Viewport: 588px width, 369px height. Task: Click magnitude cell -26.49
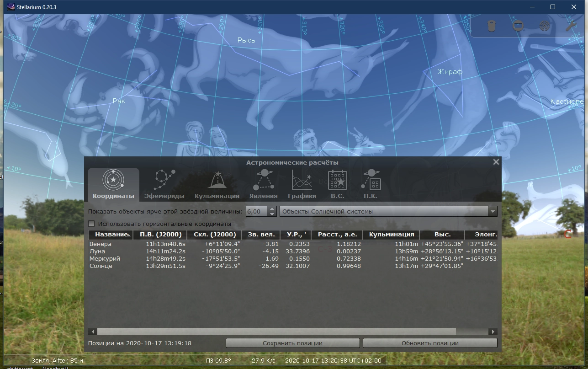(269, 266)
